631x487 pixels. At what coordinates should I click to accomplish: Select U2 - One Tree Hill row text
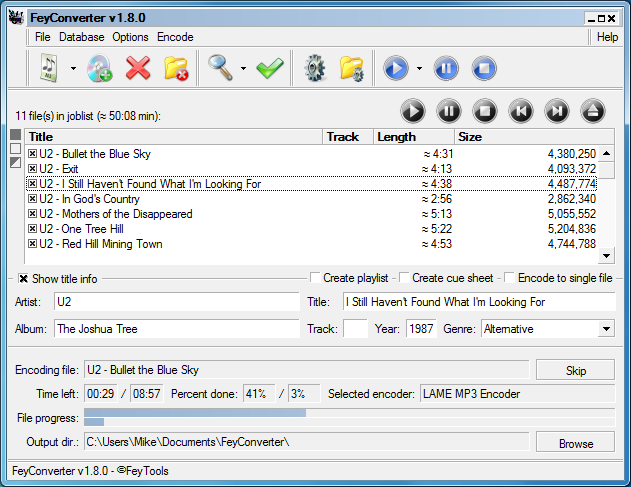coord(81,229)
